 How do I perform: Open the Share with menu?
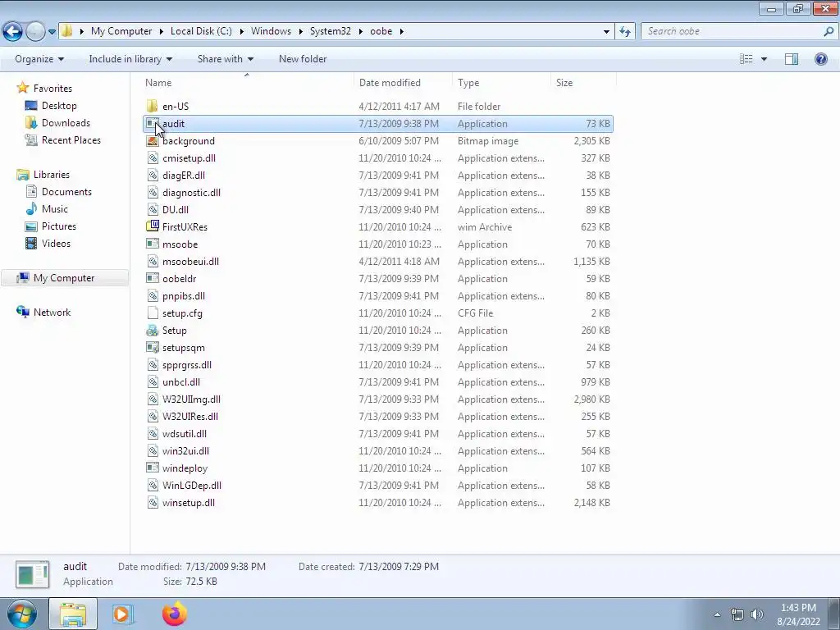pyautogui.click(x=225, y=59)
